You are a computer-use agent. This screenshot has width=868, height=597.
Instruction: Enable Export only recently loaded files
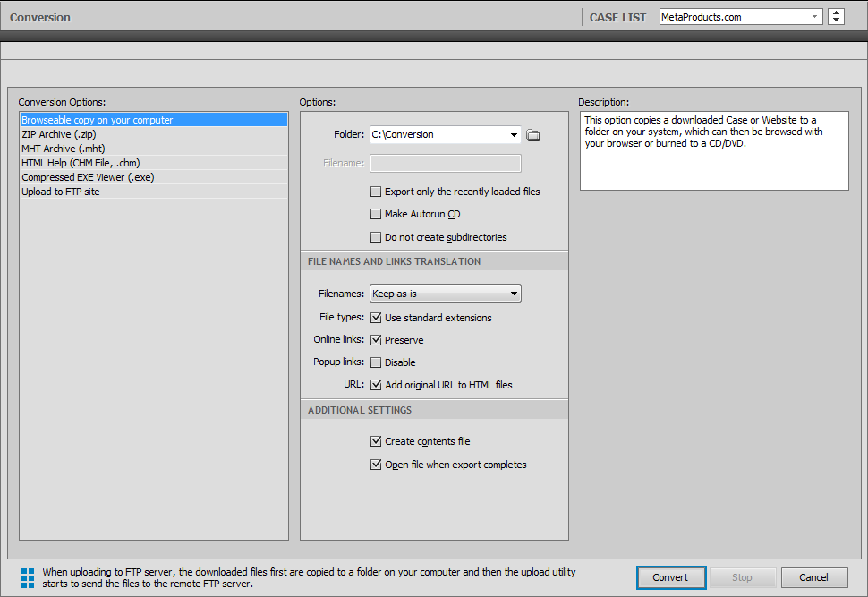(x=376, y=192)
